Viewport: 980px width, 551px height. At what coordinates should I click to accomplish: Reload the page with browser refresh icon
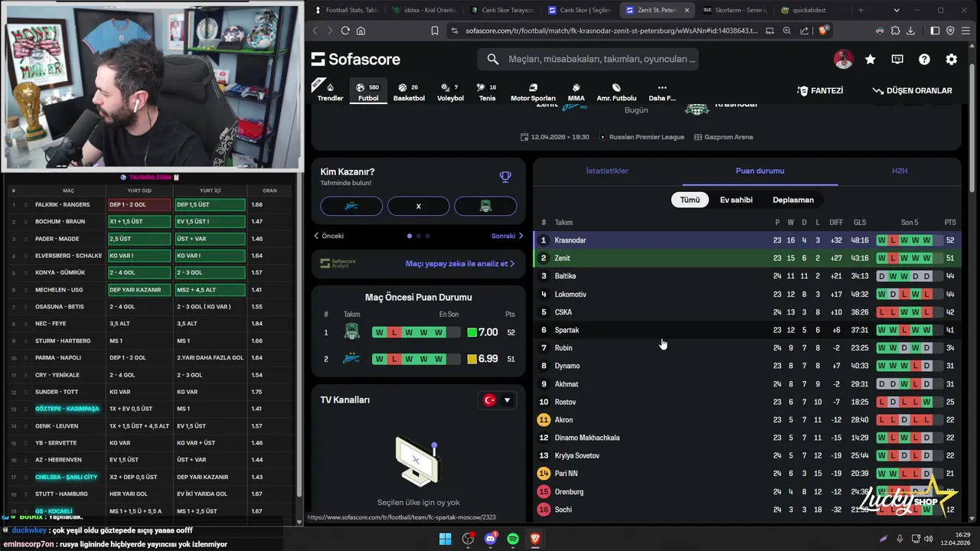345,31
